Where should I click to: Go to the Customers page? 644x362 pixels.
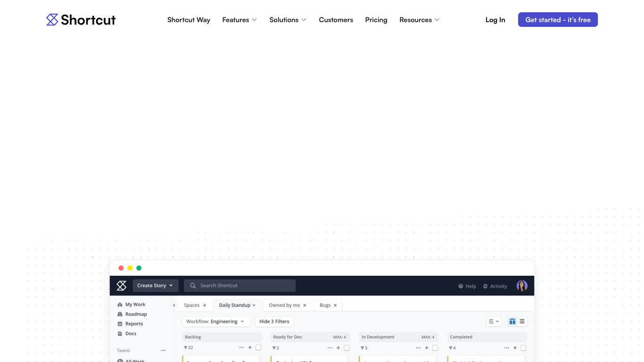click(336, 20)
